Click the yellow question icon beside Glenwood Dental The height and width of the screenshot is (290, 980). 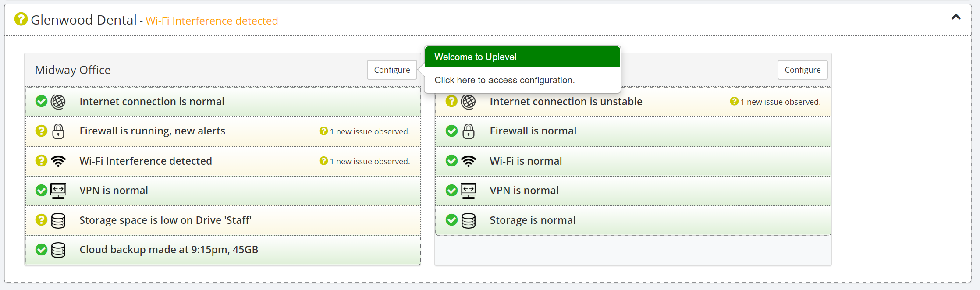pos(21,19)
